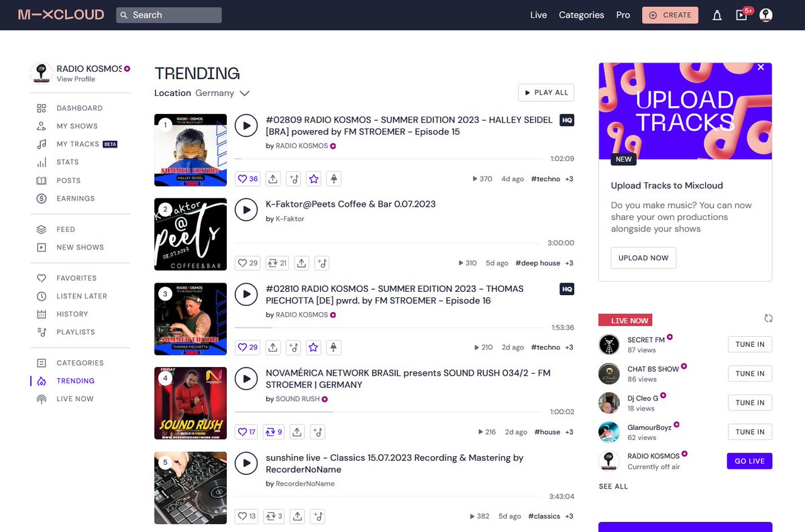The image size is (805, 532).
Task: Play the Sound Rush 034/2 show
Action: (x=246, y=379)
